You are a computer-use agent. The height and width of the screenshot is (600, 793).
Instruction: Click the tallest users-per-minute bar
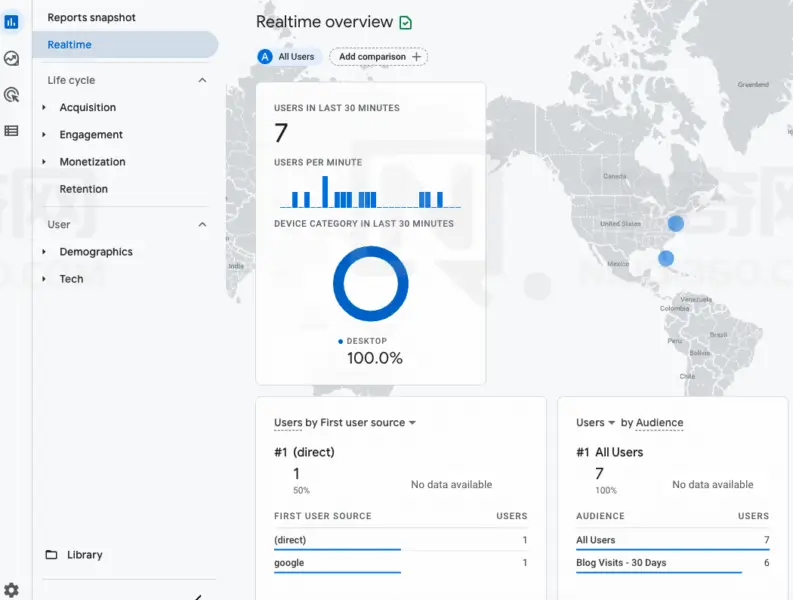325,192
